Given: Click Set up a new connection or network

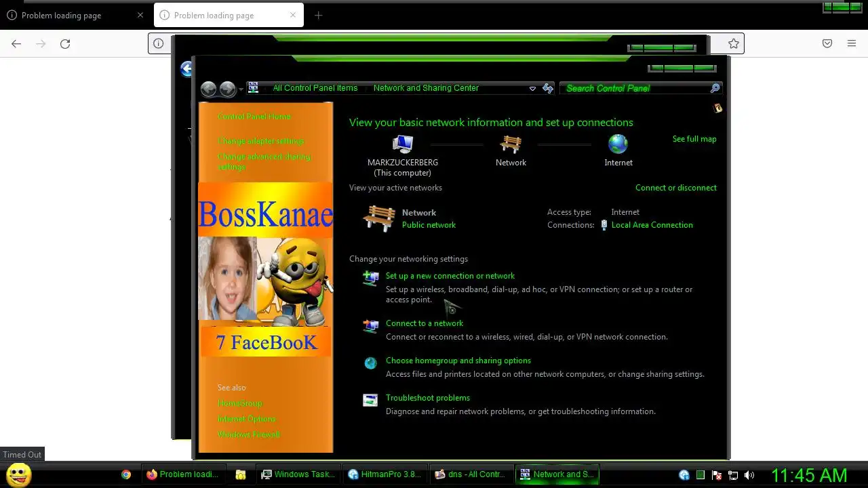Looking at the screenshot, I should click(450, 276).
